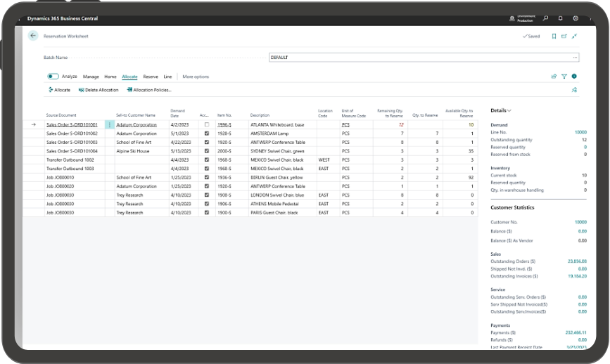610x364 pixels.
Task: Click the environment Production indicator icon
Action: 512,18
